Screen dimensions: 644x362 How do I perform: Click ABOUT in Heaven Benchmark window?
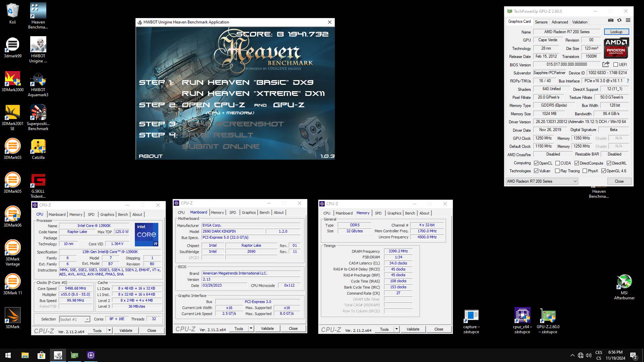151,156
